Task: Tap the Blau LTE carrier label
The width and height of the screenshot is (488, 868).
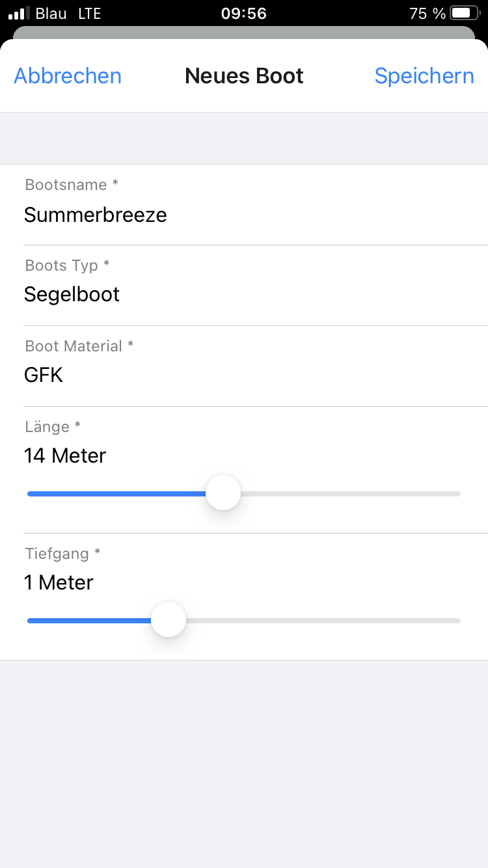Action: coord(68,13)
